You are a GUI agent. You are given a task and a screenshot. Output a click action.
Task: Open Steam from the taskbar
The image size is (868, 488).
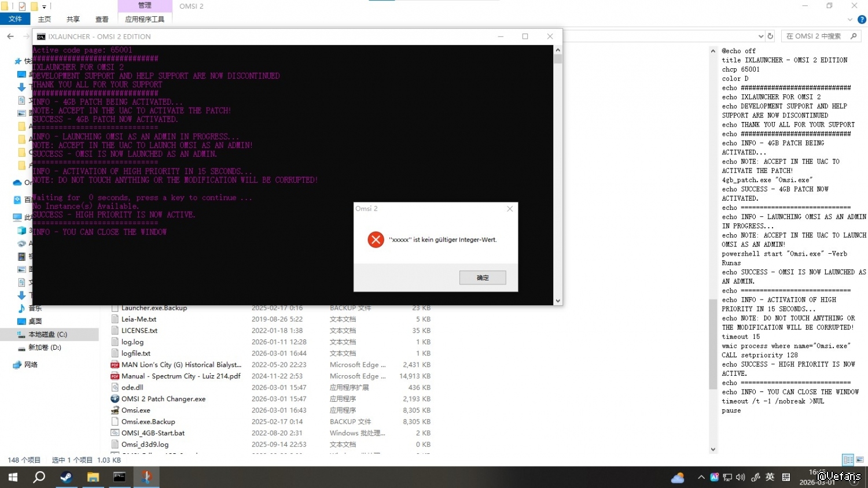pyautogui.click(x=67, y=477)
